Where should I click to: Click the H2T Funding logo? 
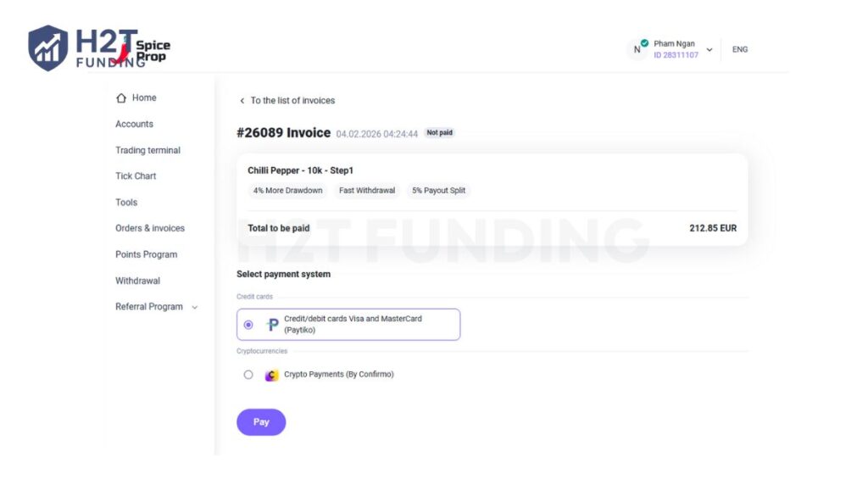(85, 48)
